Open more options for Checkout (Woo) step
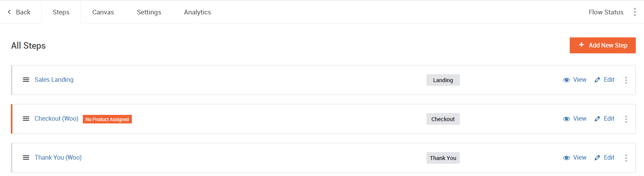Image resolution: width=644 pixels, height=176 pixels. pos(626,119)
